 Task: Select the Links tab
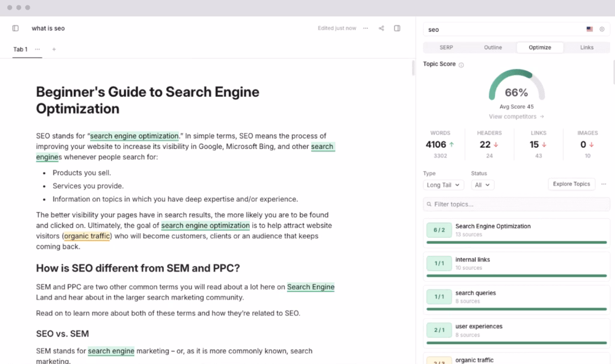click(x=587, y=47)
